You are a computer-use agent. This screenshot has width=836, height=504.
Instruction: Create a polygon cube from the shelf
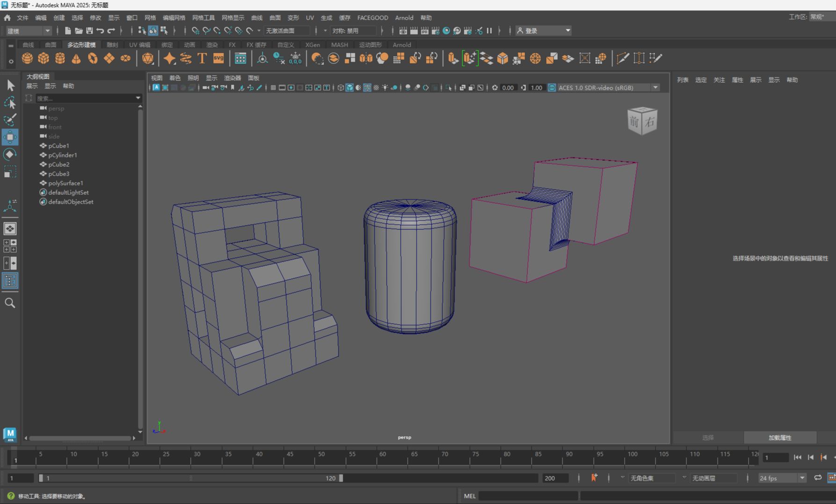point(43,58)
